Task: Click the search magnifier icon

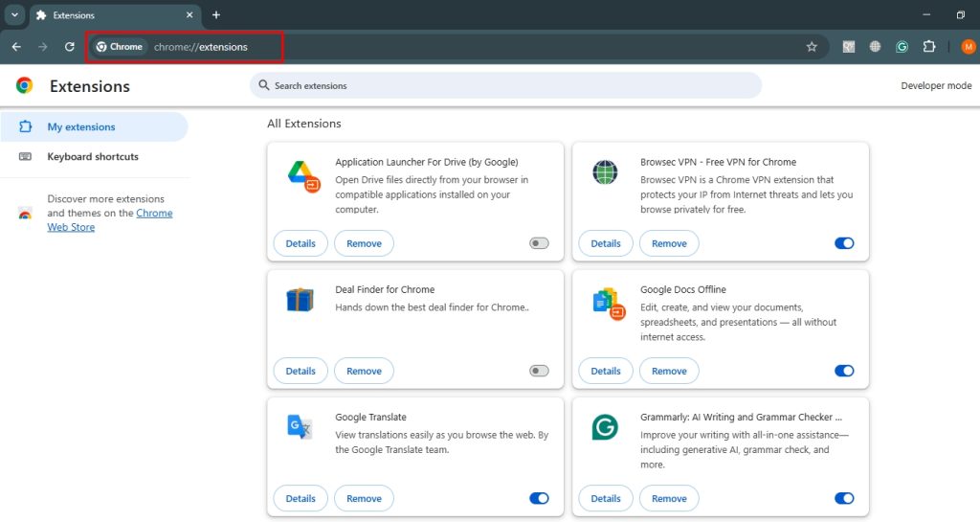Action: click(264, 85)
